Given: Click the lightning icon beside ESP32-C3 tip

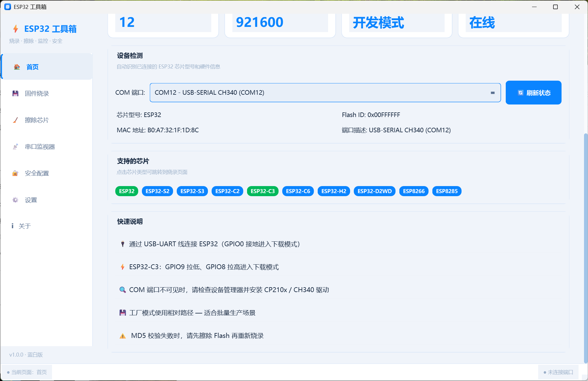Looking at the screenshot, I should (123, 267).
